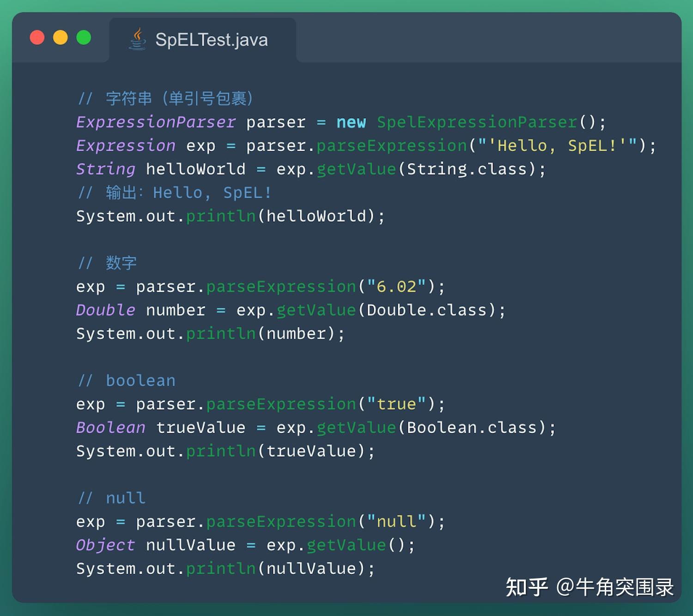Click the green zoom circle
Viewport: 693px width, 616px height.
[x=84, y=38]
